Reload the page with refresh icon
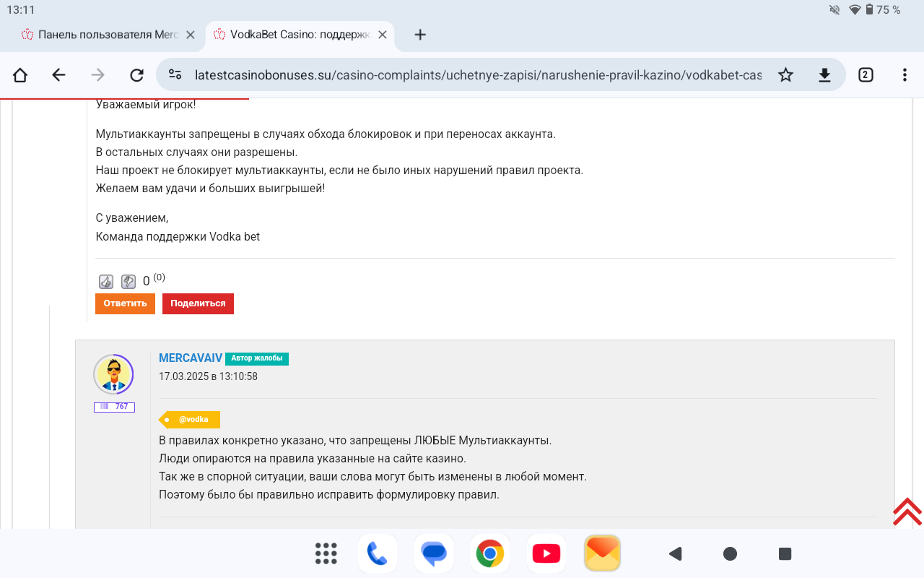924x578 pixels. coord(136,75)
